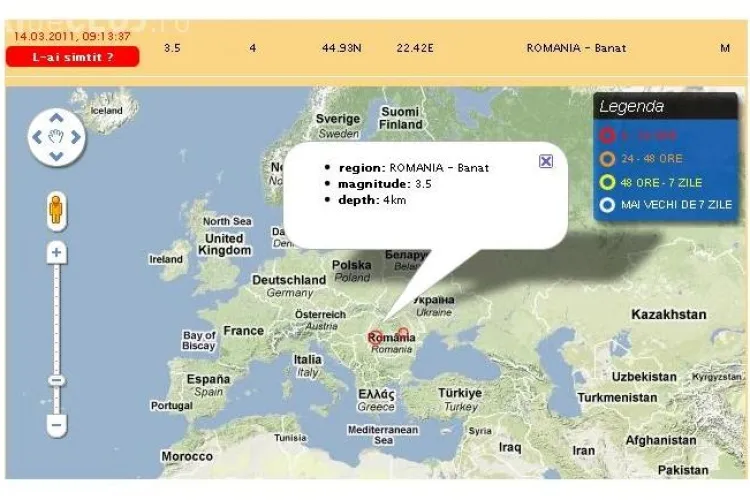
Task: Click the red circle legend icon
Action: click(x=607, y=136)
